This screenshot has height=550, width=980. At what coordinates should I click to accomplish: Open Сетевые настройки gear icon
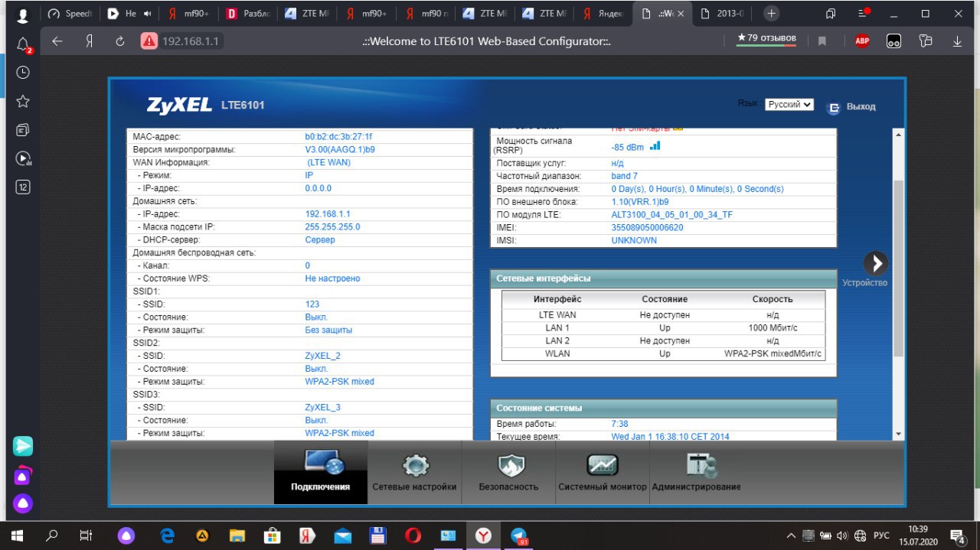[x=415, y=464]
